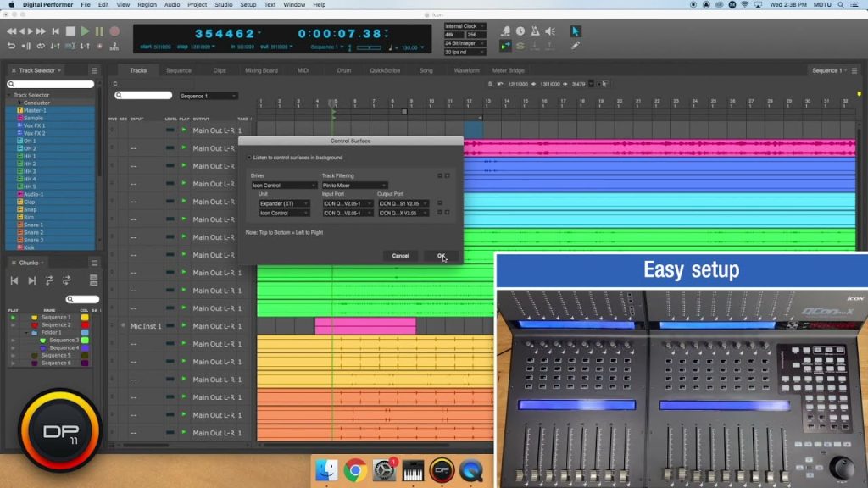868x488 pixels.
Task: Click the clock wait icon in the control panel
Action: tap(520, 31)
